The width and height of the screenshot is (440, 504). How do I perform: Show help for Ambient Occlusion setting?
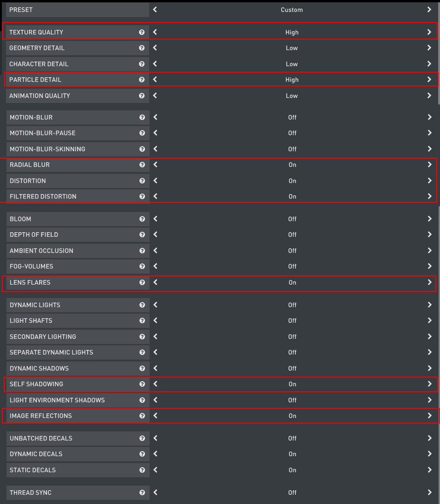pyautogui.click(x=142, y=251)
